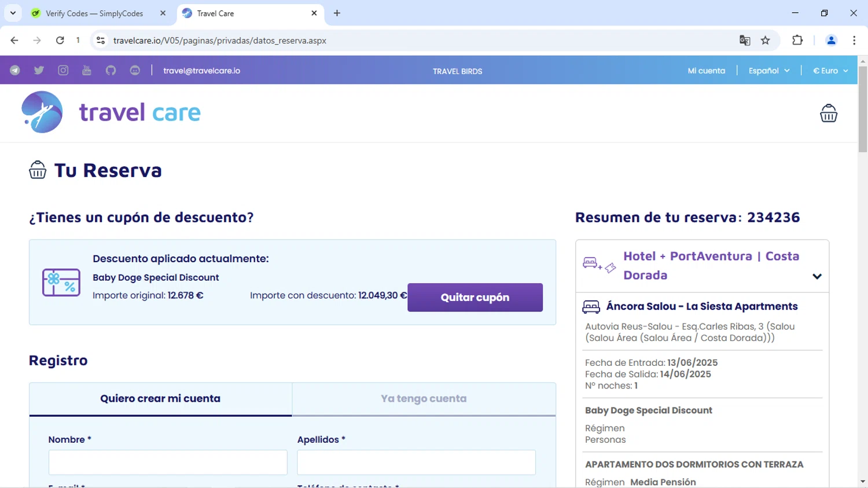Close the Verify Codes SimplyCodes tab

click(163, 13)
